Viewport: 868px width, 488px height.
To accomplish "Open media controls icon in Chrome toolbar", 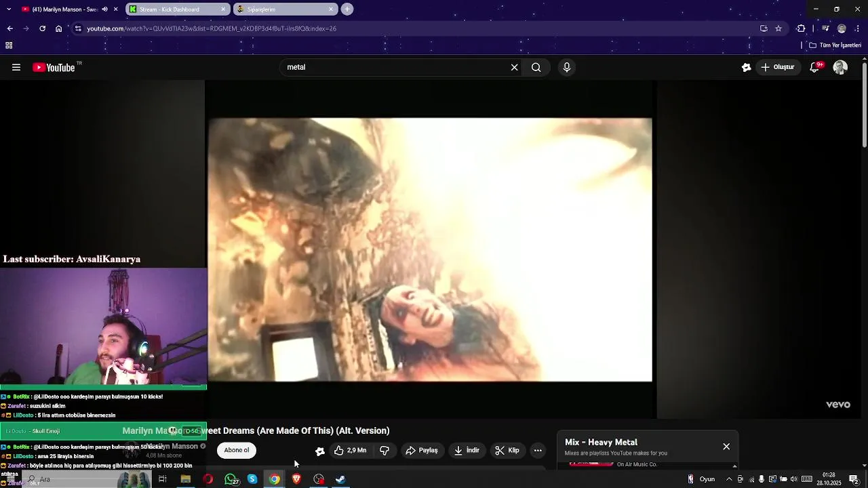I will pos(825,28).
